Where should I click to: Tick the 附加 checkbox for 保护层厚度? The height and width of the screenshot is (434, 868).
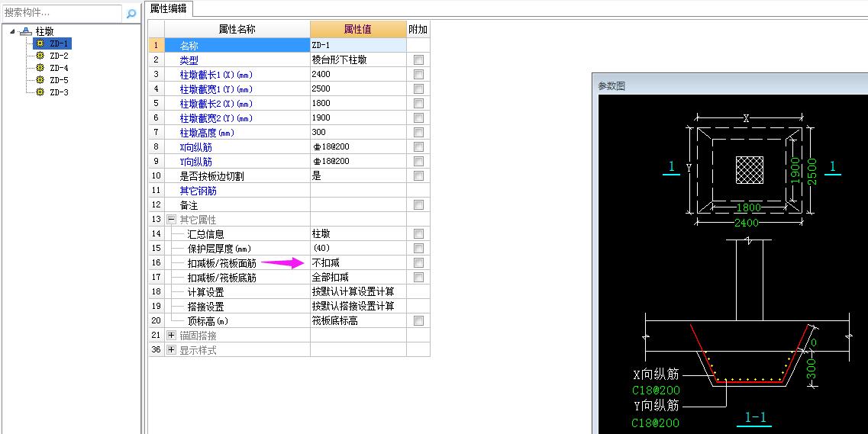pyautogui.click(x=418, y=248)
